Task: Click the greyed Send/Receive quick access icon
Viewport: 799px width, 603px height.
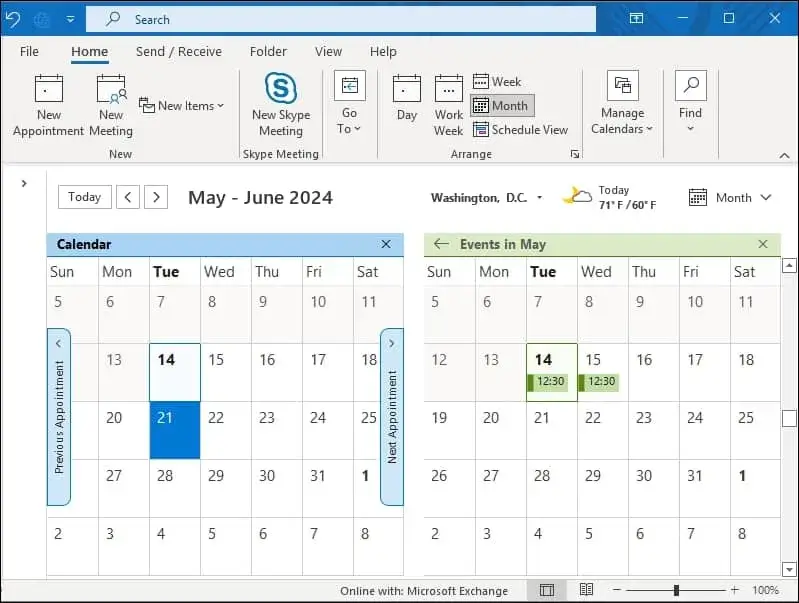Action: [x=42, y=19]
